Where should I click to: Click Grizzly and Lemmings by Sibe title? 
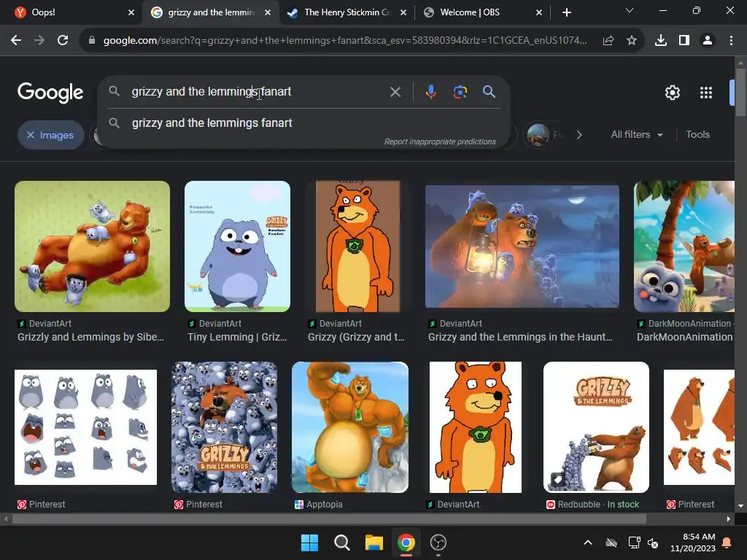point(90,337)
